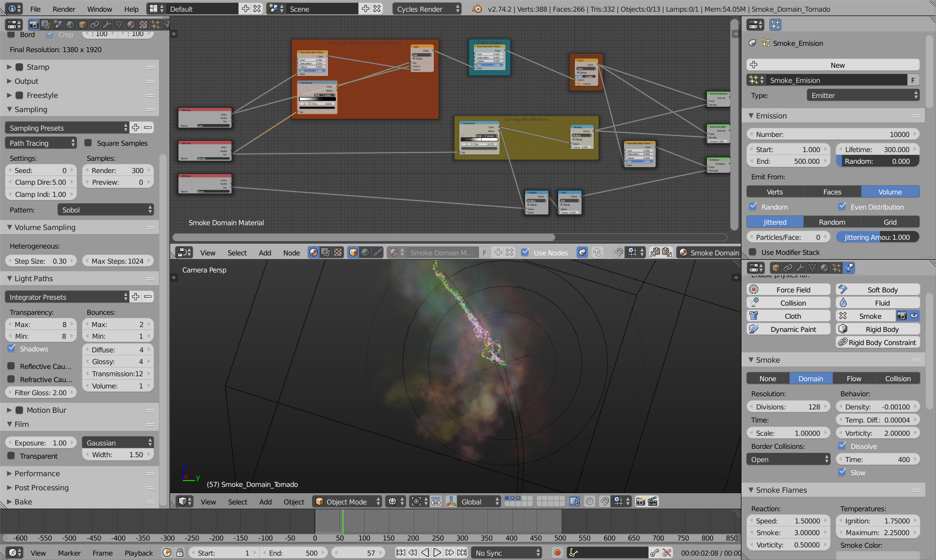Jump to the start frame
Viewport: 936px width, 560px height.
pyautogui.click(x=401, y=553)
